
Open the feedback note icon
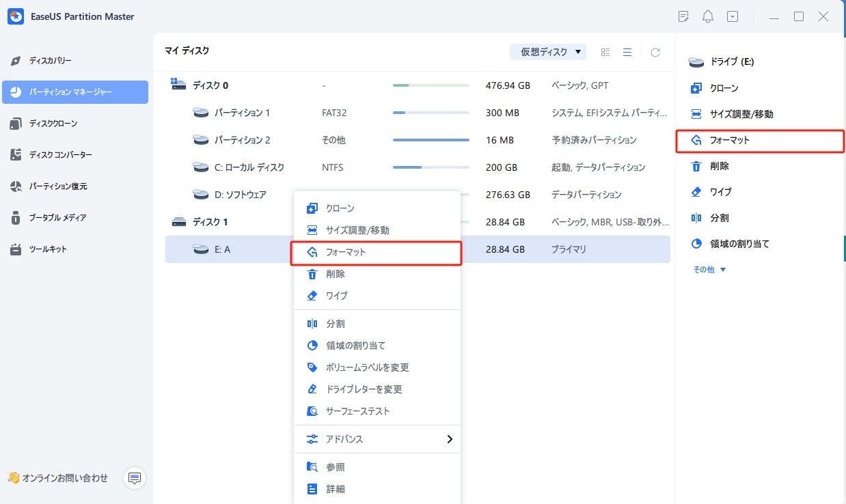683,16
